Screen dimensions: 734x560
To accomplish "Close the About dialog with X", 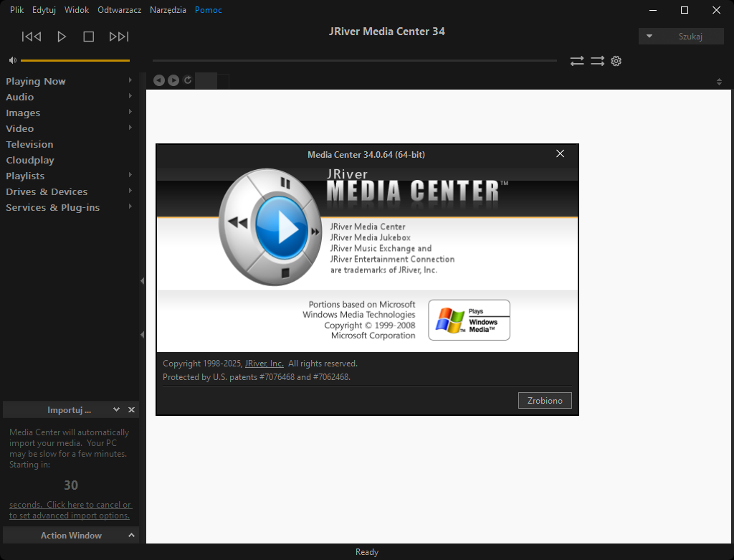I will pyautogui.click(x=560, y=153).
